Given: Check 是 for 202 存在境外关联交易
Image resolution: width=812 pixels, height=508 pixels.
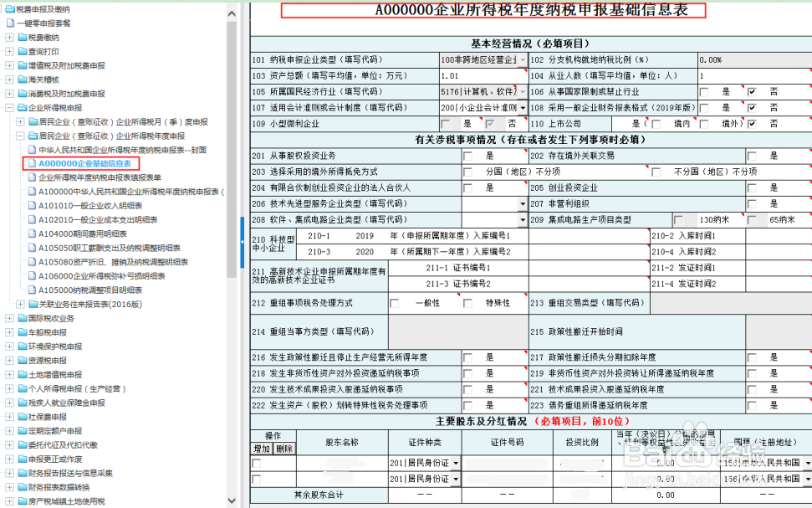Looking at the screenshot, I should [x=752, y=156].
